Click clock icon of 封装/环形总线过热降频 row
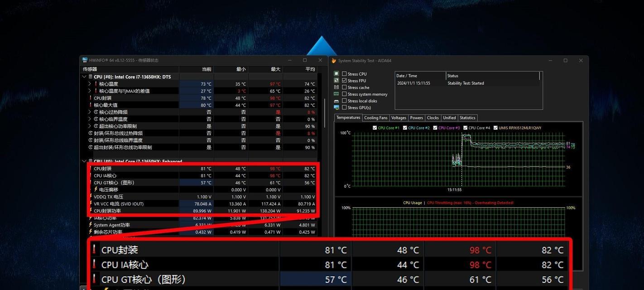This screenshot has height=290, width=644. (91, 133)
